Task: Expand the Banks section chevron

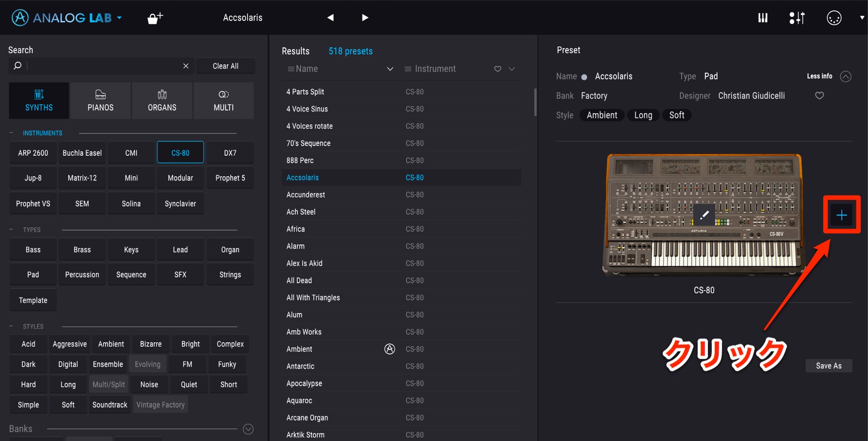Action: point(248,429)
